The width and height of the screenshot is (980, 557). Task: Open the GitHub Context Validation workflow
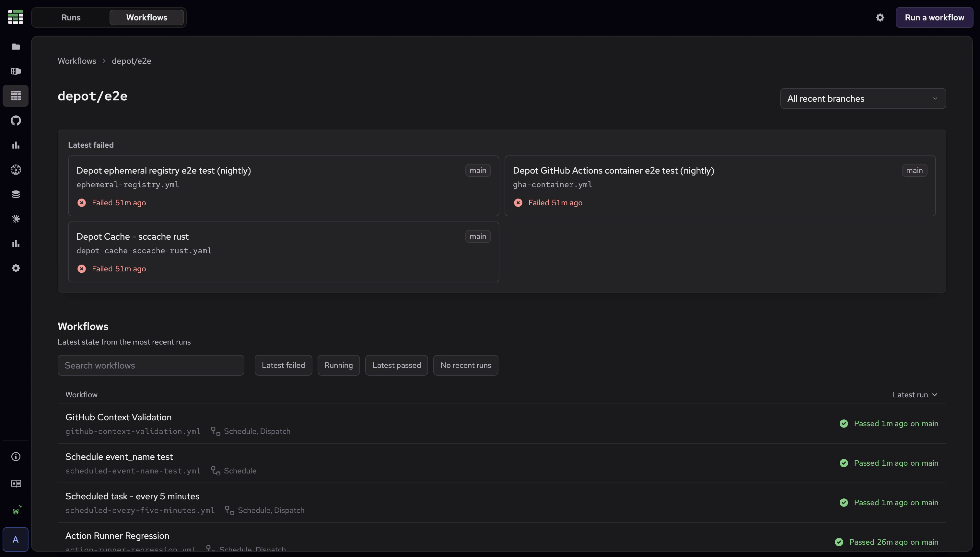[501, 424]
